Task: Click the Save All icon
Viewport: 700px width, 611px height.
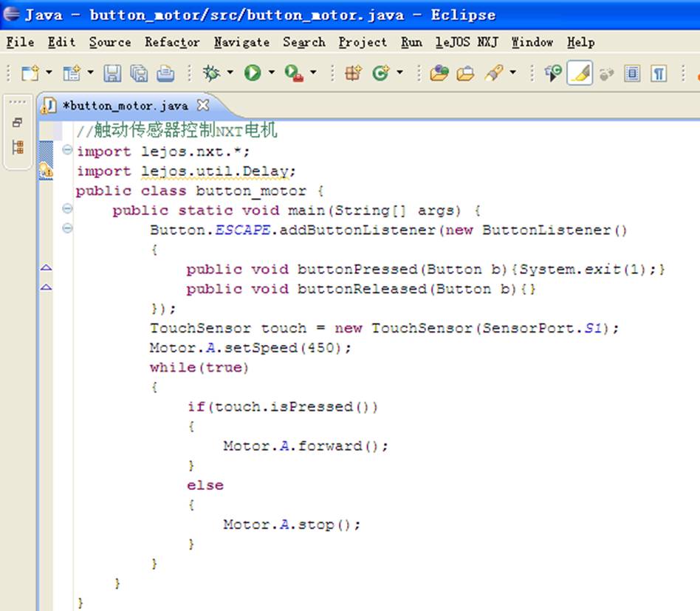Action: click(x=139, y=73)
